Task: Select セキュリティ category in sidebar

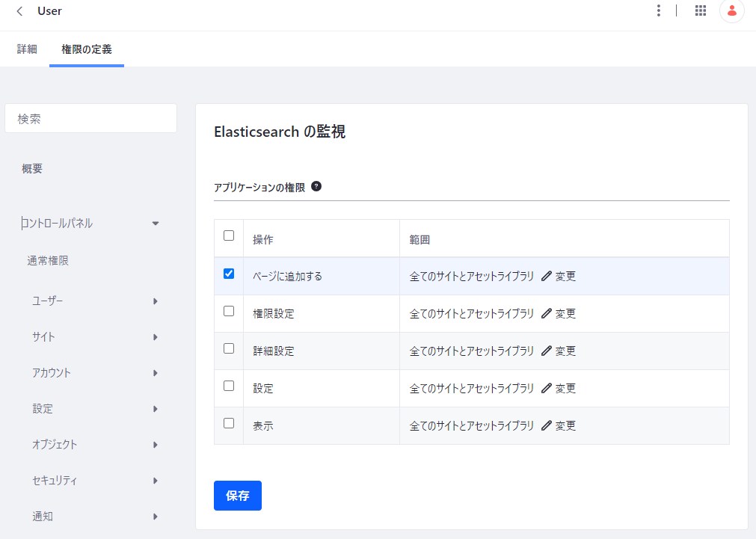Action: [55, 481]
